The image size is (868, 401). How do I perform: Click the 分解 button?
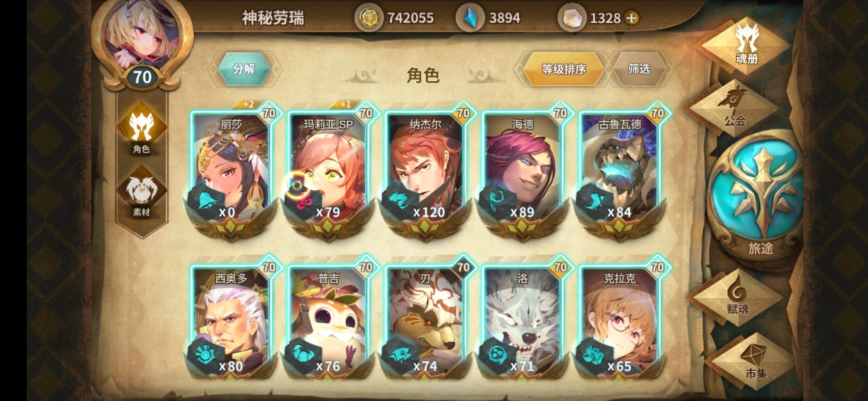click(244, 69)
